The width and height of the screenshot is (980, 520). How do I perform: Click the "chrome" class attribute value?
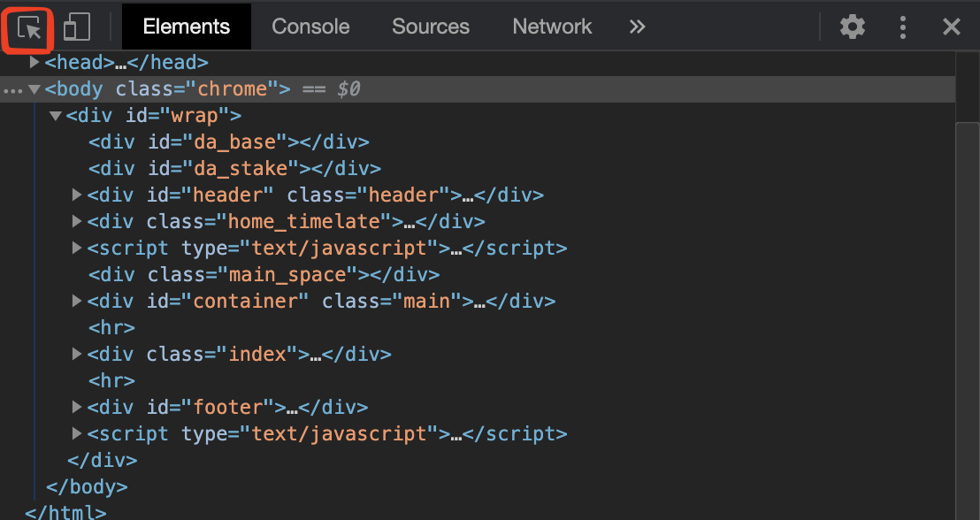tap(233, 89)
